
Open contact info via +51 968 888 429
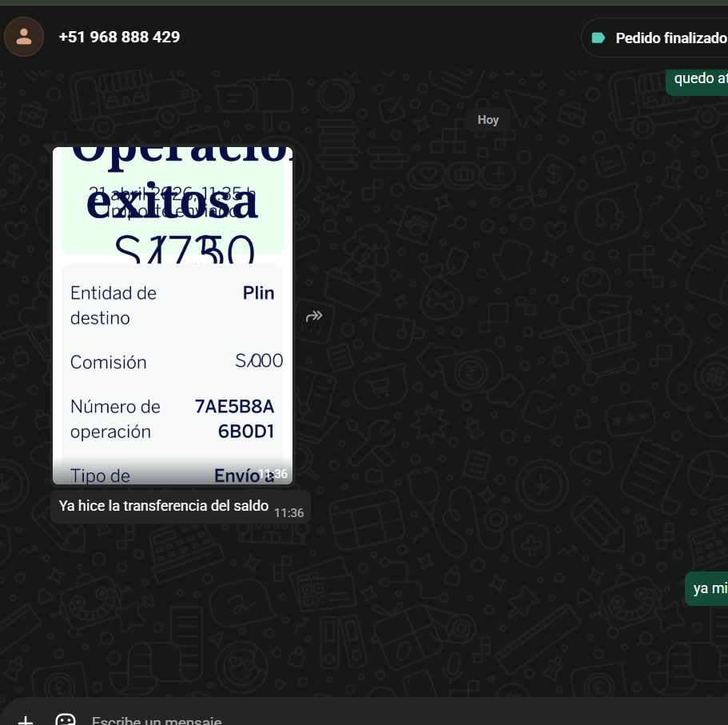(x=119, y=37)
